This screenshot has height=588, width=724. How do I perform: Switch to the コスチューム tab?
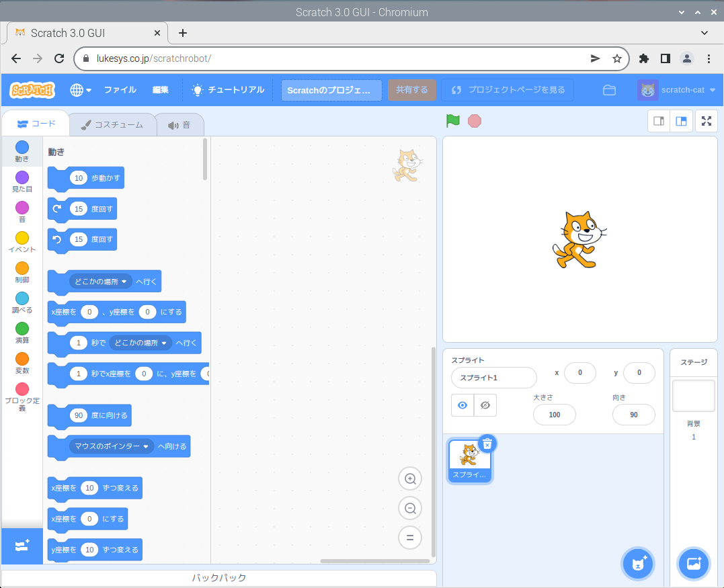pos(112,125)
